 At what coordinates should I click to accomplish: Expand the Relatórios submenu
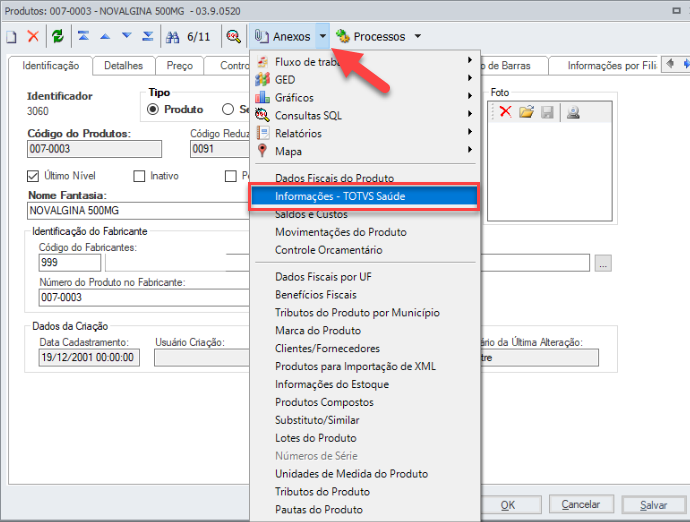[x=365, y=133]
